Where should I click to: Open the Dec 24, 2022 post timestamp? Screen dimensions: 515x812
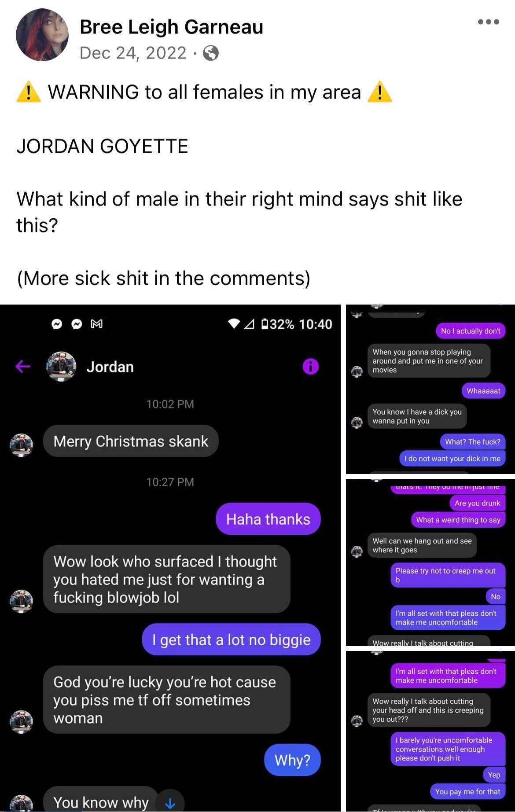click(133, 53)
